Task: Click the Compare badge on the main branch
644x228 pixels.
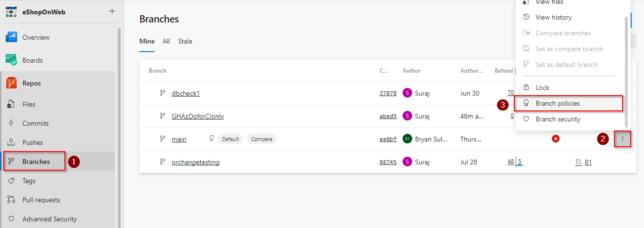Action: (x=262, y=139)
